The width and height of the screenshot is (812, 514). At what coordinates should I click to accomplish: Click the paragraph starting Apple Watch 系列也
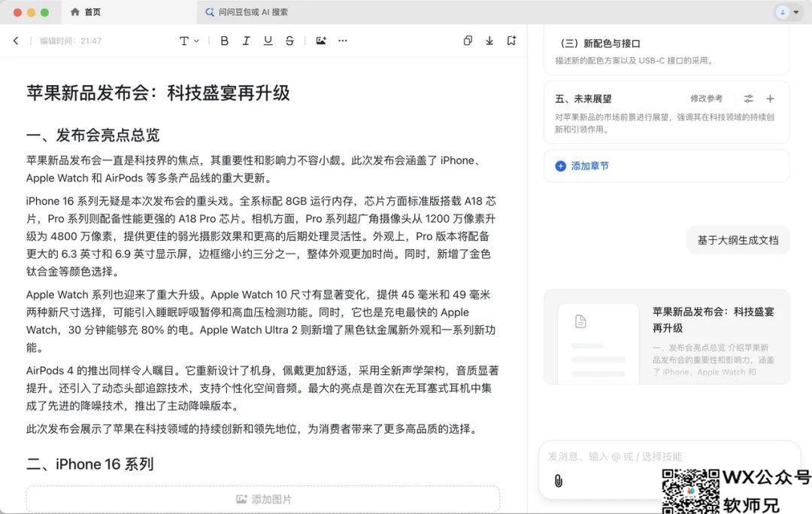click(x=261, y=321)
